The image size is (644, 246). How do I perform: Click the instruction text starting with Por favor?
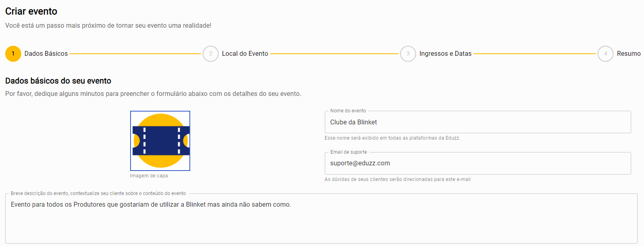point(153,94)
